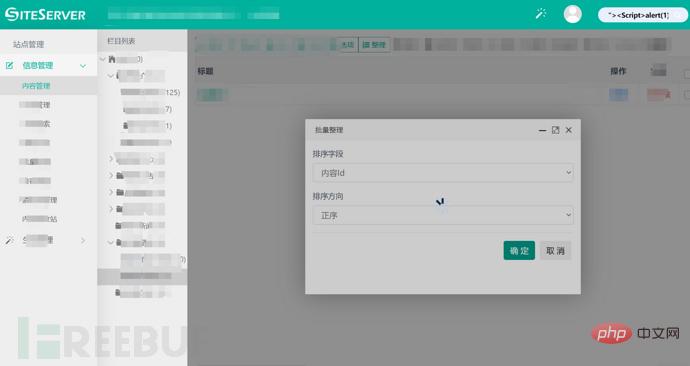690x366 pixels.
Task: Open the 排序方向 dropdown showing 正序
Action: 443,215
